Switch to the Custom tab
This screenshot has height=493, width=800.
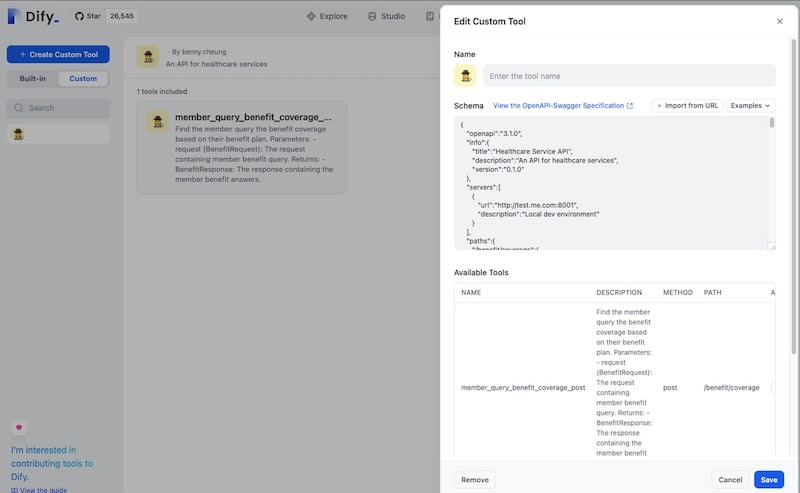pyautogui.click(x=83, y=79)
